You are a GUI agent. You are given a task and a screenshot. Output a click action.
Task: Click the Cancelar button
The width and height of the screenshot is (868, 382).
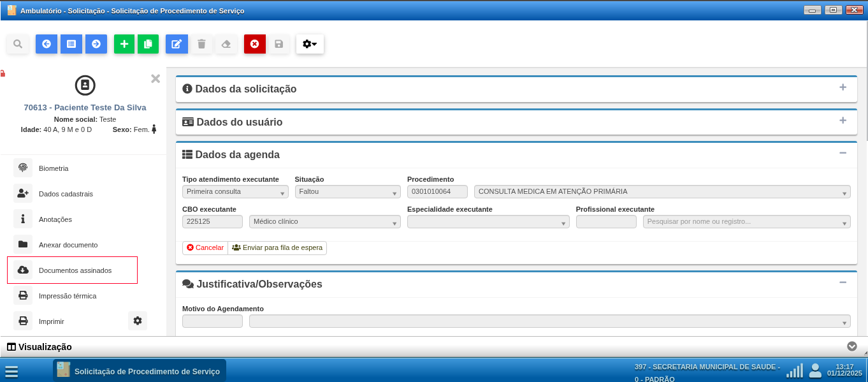point(205,247)
